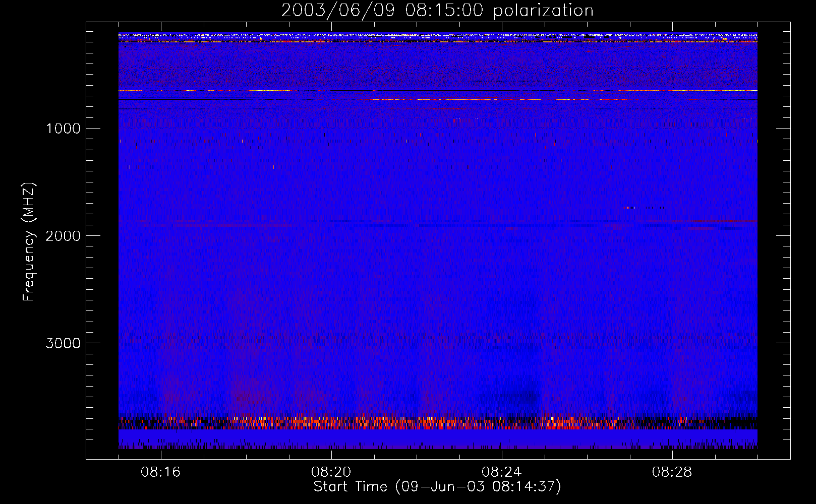Click the 1000 frequency tick label
Screen dimensions: 816x504
tap(63, 129)
